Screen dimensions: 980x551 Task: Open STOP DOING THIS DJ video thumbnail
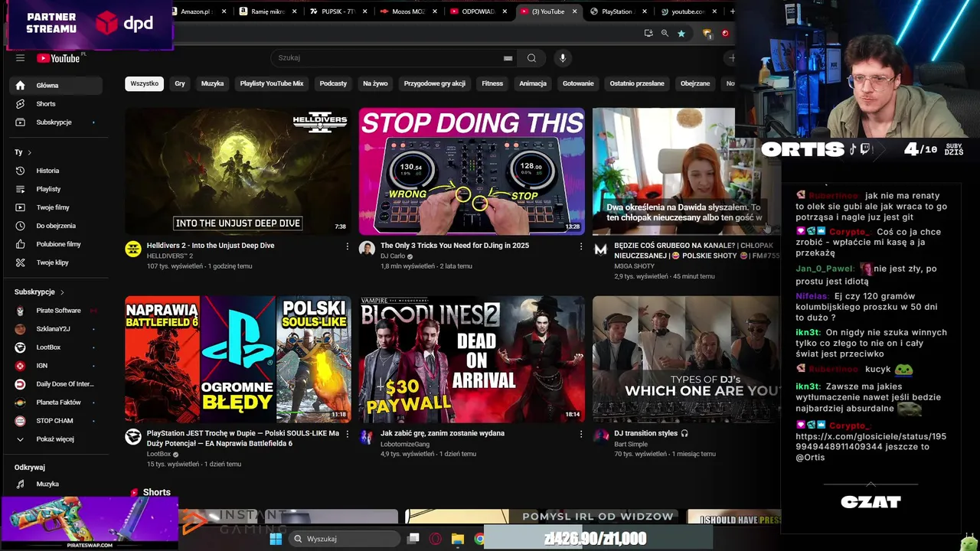point(472,171)
